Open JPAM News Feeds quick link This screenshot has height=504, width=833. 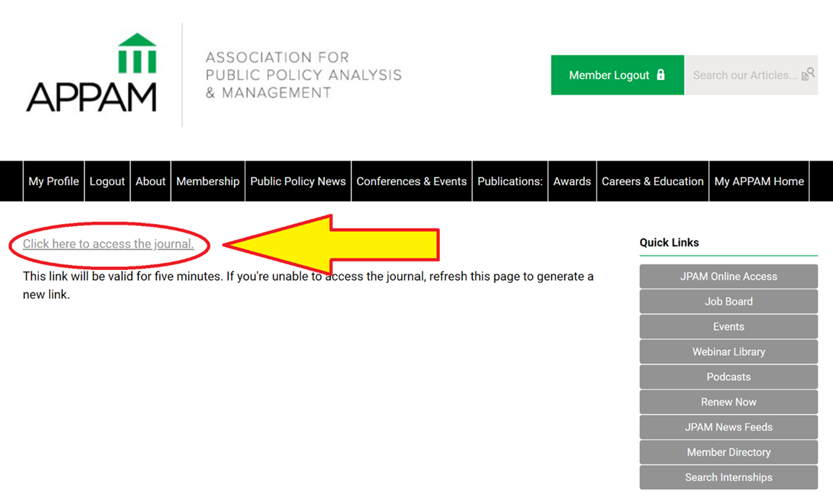click(x=729, y=427)
